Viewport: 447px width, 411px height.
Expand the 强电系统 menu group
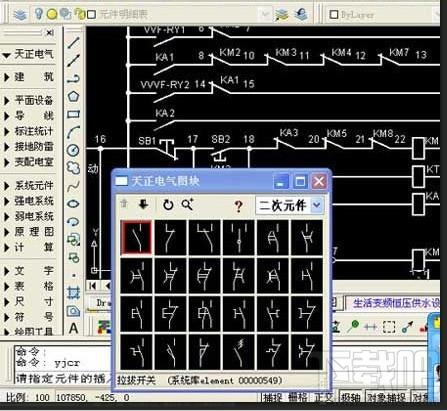pos(29,201)
